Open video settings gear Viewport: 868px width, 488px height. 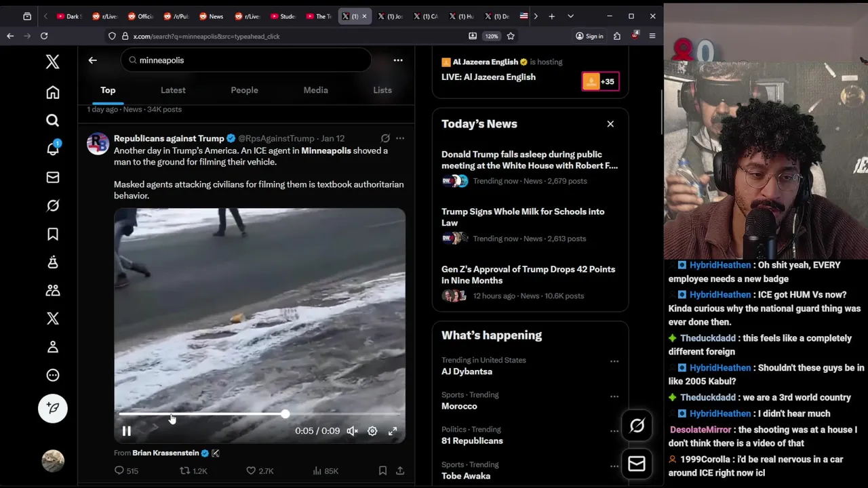coord(372,431)
